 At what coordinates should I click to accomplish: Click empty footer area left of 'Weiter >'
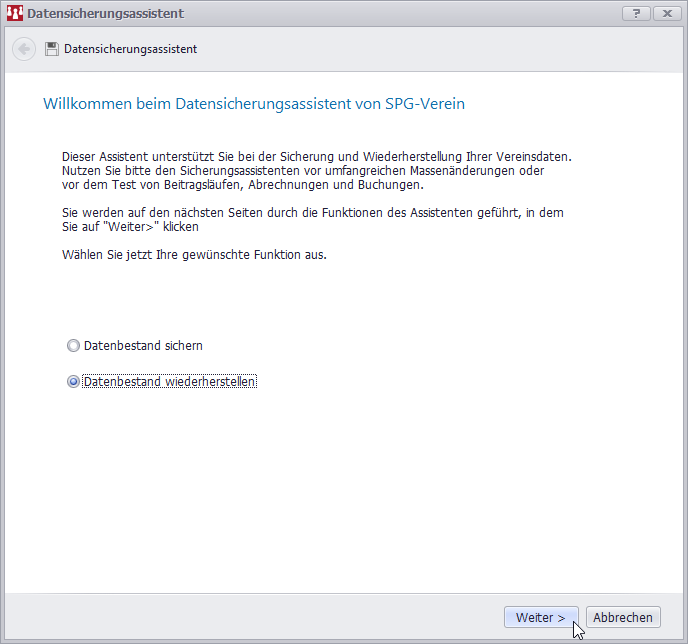coord(250,618)
